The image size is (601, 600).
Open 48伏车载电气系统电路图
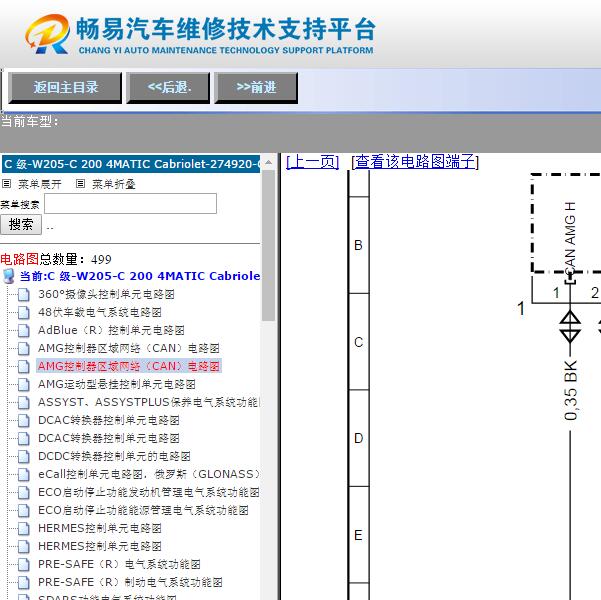tap(100, 312)
